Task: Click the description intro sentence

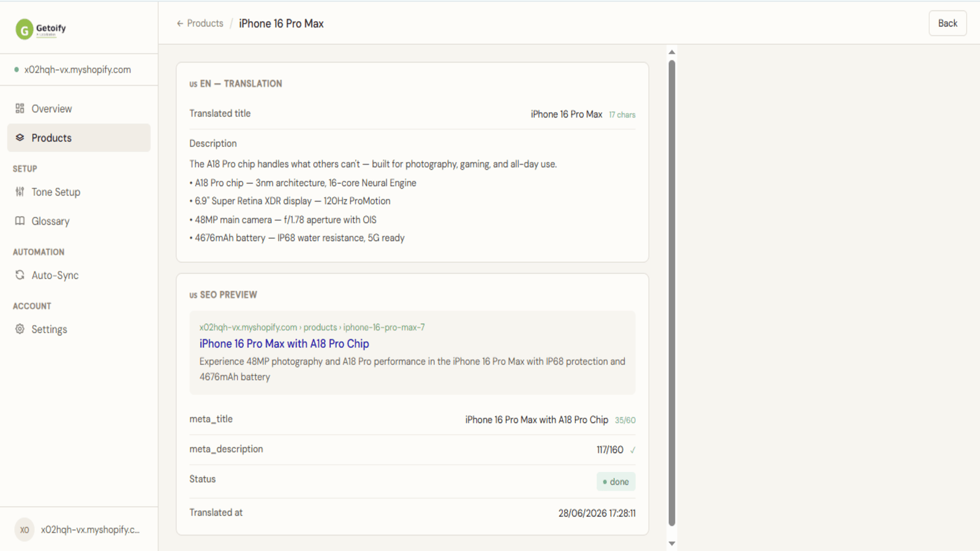Action: click(373, 164)
